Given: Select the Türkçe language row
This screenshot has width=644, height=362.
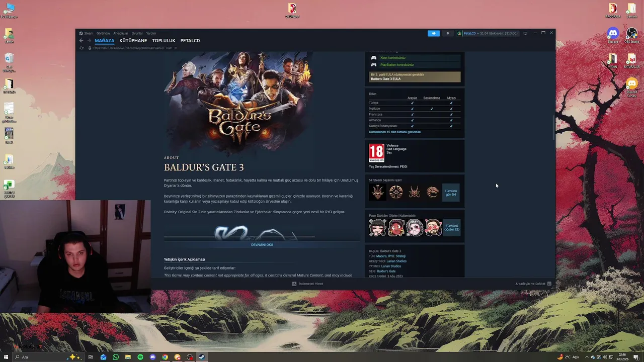Looking at the screenshot, I should pos(415,103).
